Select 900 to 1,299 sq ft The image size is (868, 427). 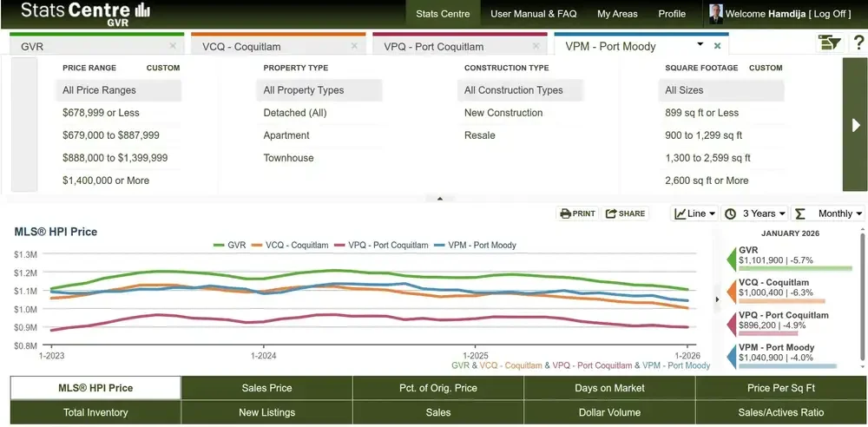pyautogui.click(x=721, y=135)
